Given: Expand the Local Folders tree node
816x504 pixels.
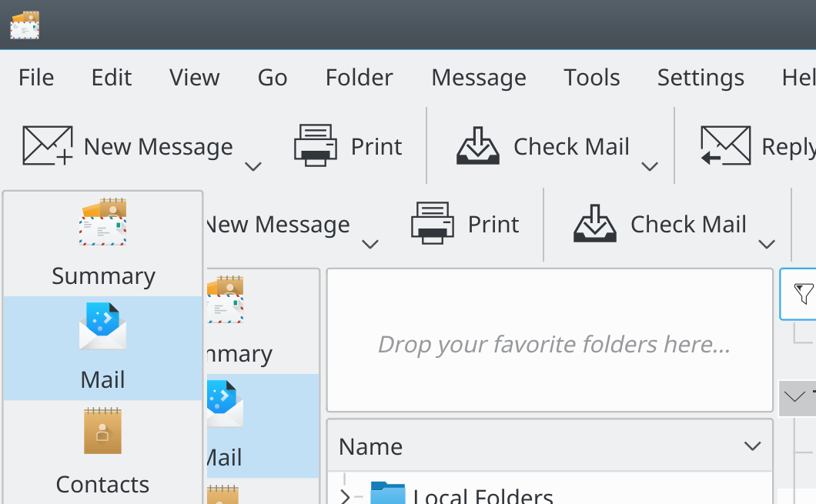Looking at the screenshot, I should point(345,497).
